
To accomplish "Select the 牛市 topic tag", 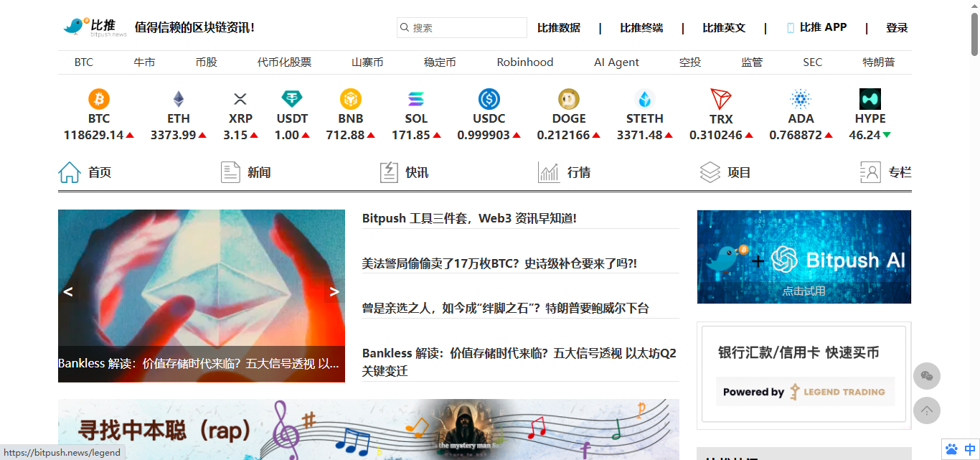I will (x=144, y=62).
